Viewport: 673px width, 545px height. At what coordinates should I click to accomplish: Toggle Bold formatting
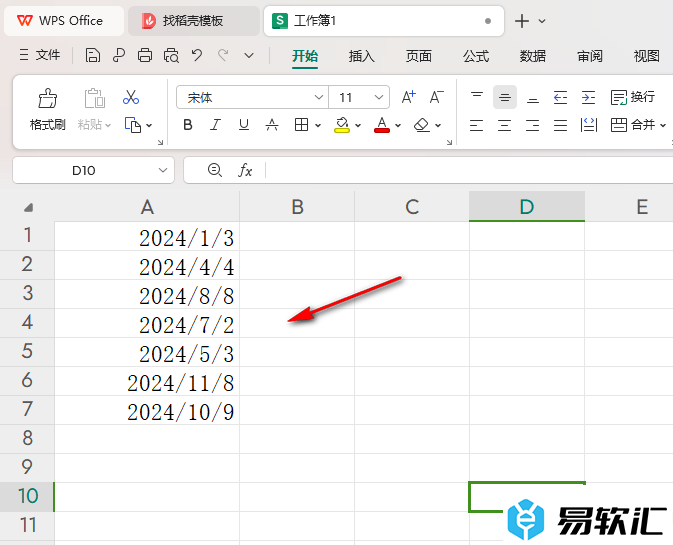188,125
